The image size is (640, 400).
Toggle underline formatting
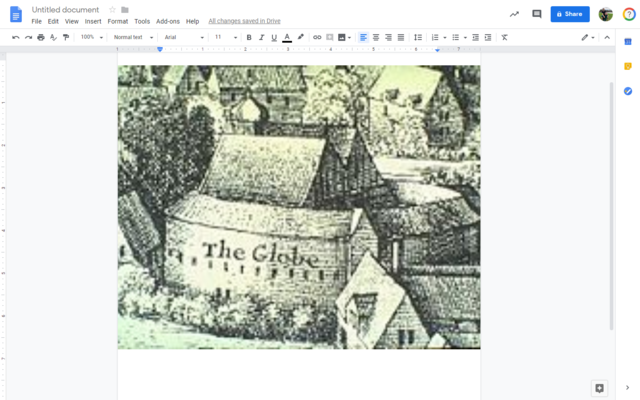tap(274, 37)
